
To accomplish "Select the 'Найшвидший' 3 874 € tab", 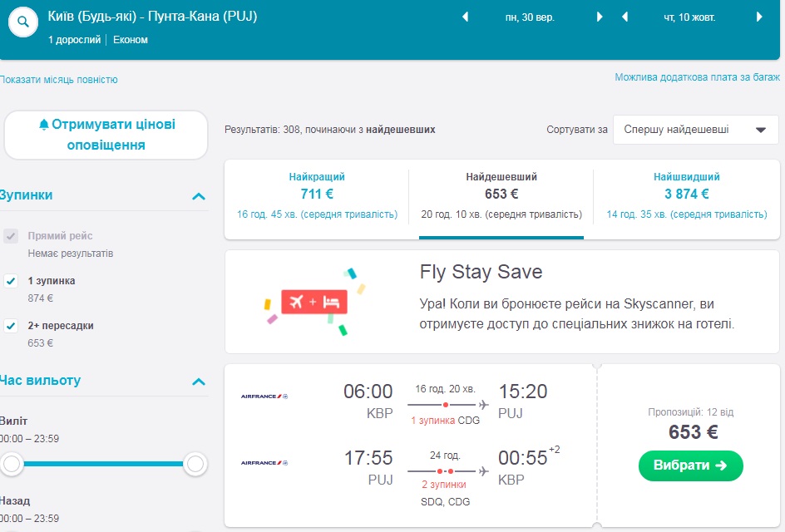I will click(686, 196).
